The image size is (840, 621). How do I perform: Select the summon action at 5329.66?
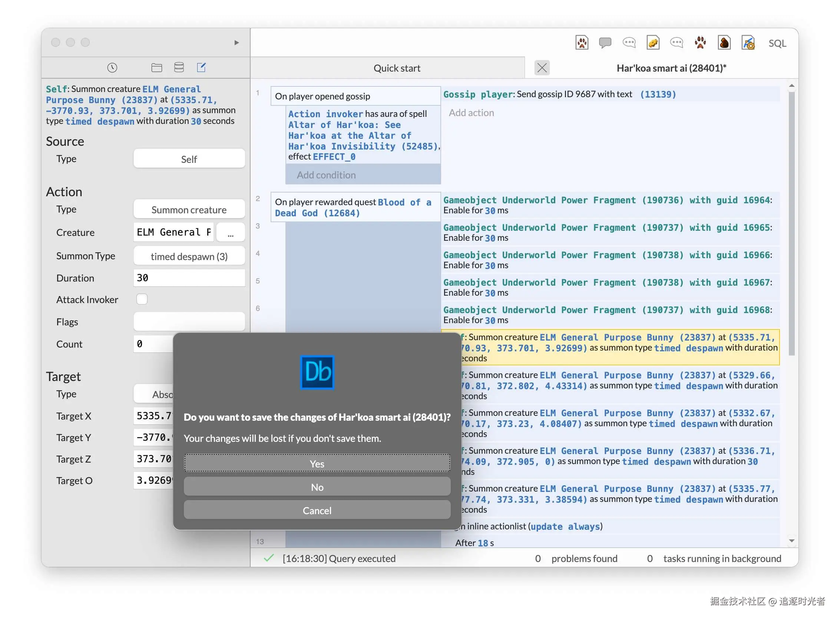(x=620, y=386)
